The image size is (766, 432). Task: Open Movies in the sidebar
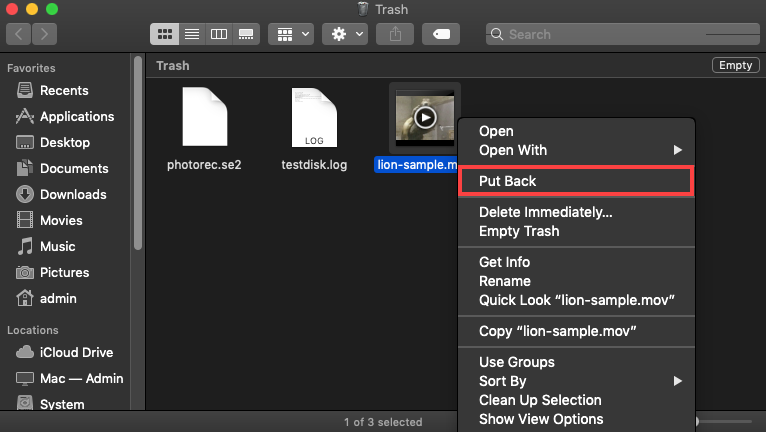pyautogui.click(x=61, y=220)
